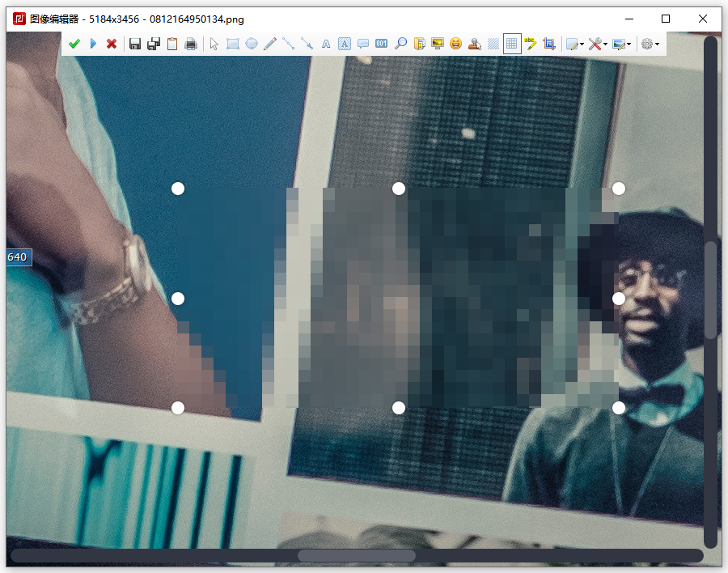Screen dimensions: 728x573
Task: Select the Rectangle drawing tool
Action: [x=233, y=45]
